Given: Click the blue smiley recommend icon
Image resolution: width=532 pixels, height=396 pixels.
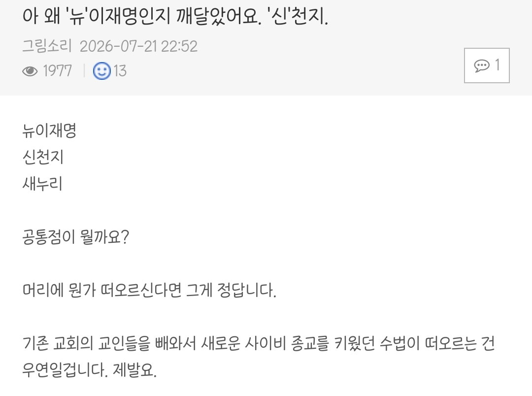Looking at the screenshot, I should tap(102, 71).
